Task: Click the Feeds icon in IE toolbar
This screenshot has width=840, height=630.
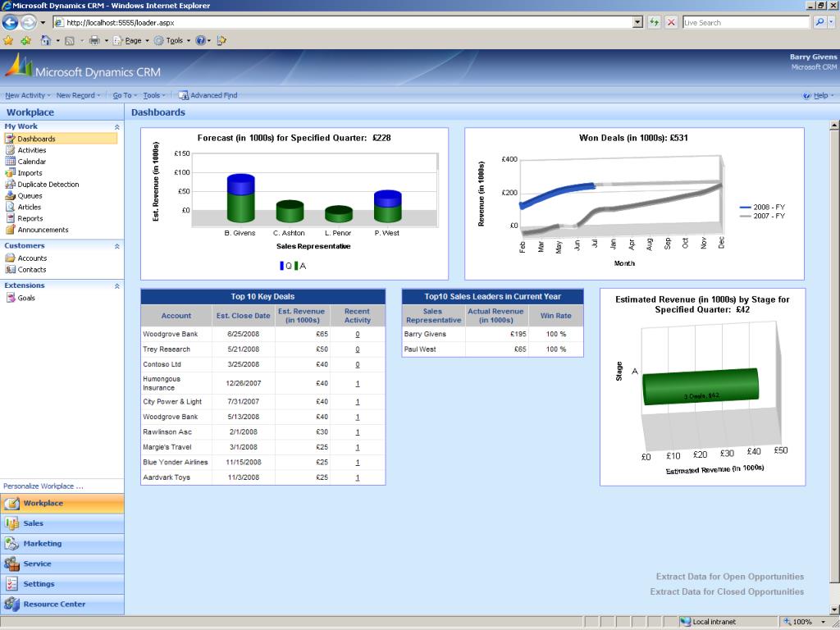Action: pos(70,41)
